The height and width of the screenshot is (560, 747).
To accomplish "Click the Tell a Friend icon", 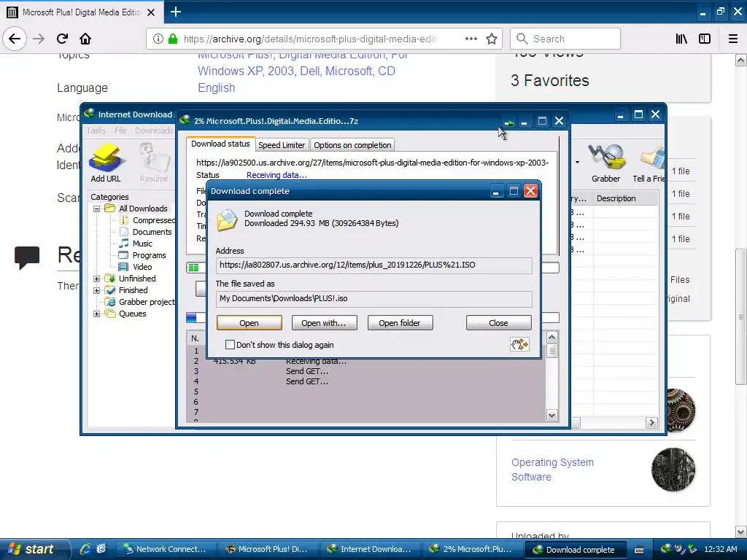I will pyautogui.click(x=649, y=163).
